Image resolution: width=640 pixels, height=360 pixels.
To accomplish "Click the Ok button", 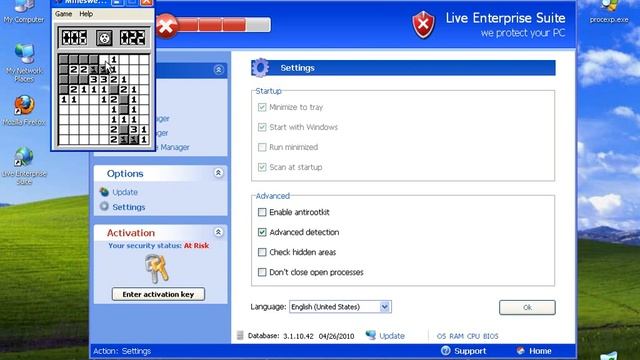I will point(527,307).
